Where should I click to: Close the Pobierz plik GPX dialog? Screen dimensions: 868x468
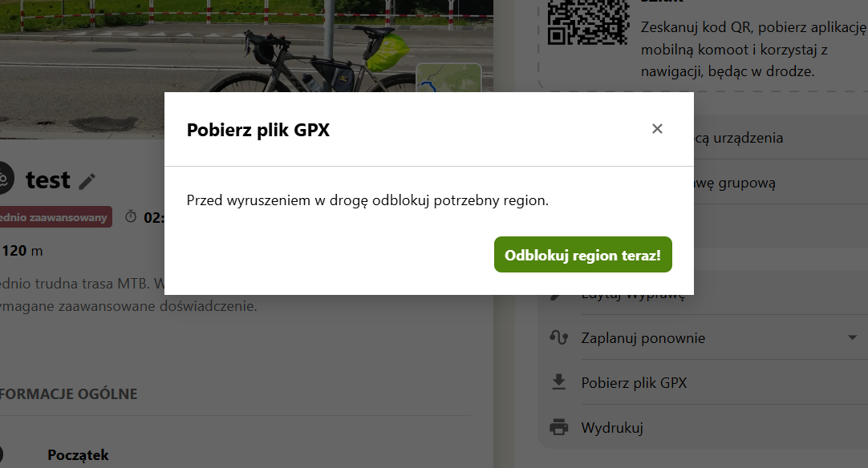point(657,129)
